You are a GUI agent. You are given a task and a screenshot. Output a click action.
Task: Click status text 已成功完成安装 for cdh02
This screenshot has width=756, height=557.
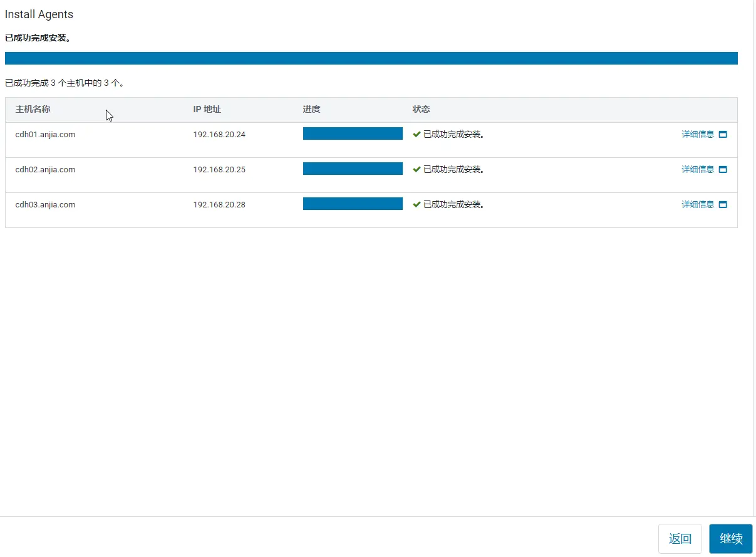(x=453, y=169)
